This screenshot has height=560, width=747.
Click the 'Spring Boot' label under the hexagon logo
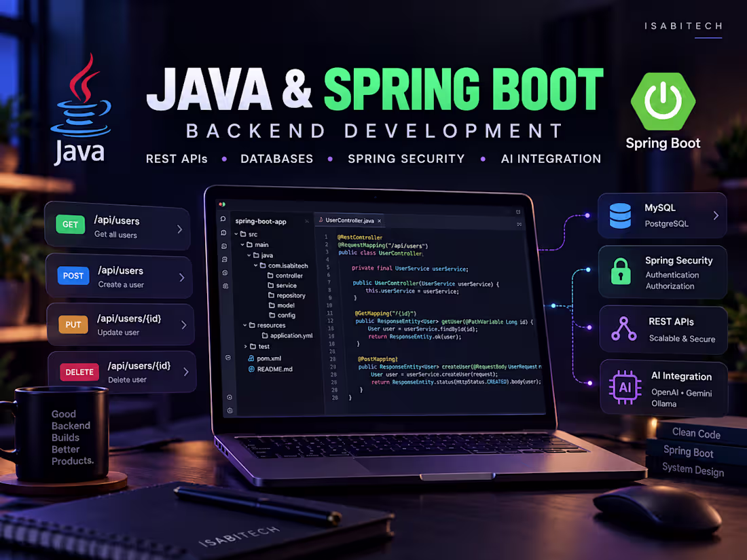point(663,143)
